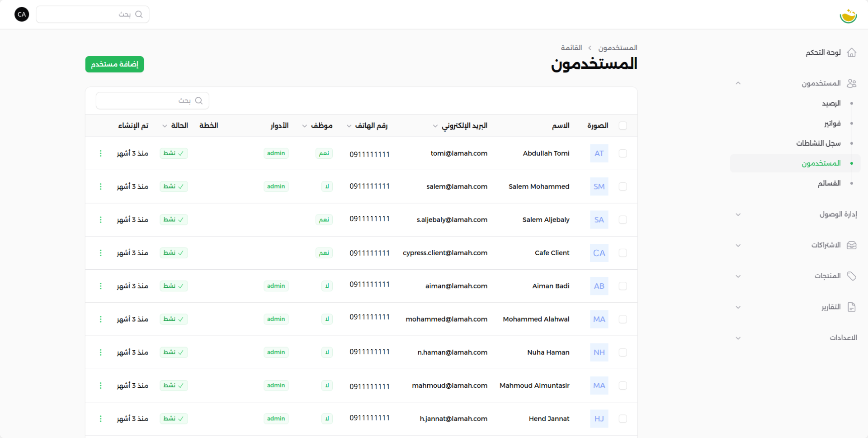Select the Nuha Haman row checkbox
Viewport: 868px width, 438px height.
(623, 352)
